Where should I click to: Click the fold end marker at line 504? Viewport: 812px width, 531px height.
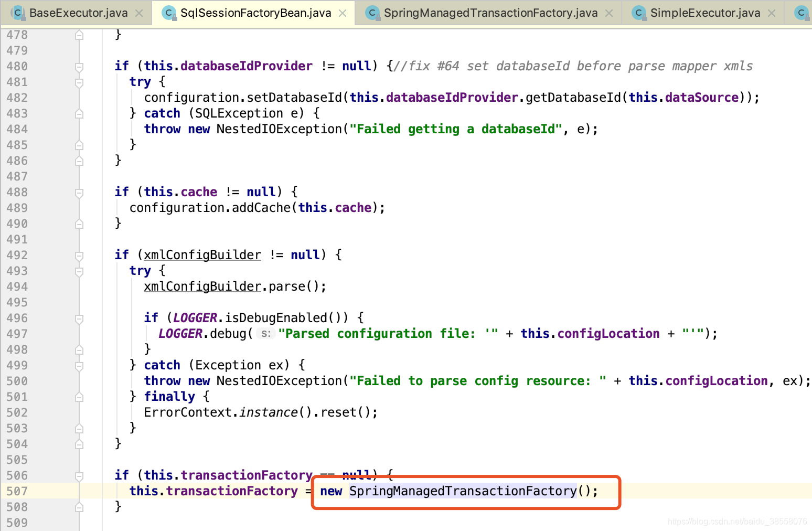tap(79, 444)
